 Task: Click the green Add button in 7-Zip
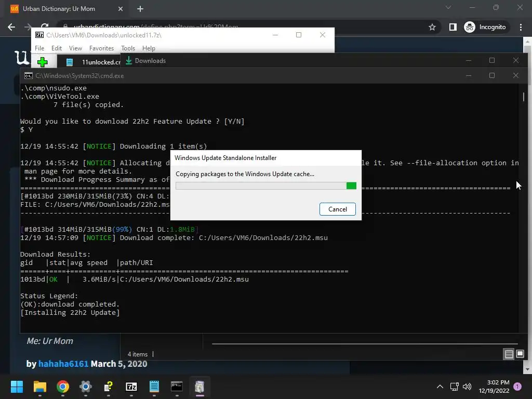[x=43, y=62]
